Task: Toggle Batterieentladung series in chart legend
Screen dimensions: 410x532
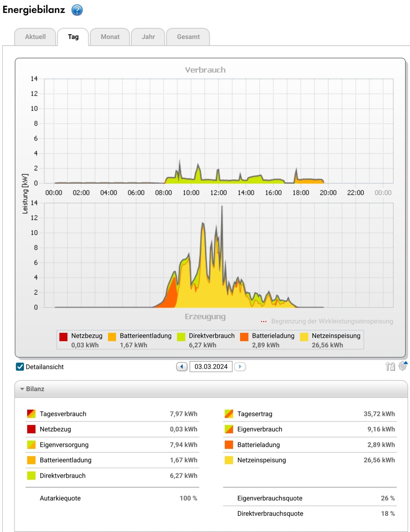Action: click(x=112, y=337)
